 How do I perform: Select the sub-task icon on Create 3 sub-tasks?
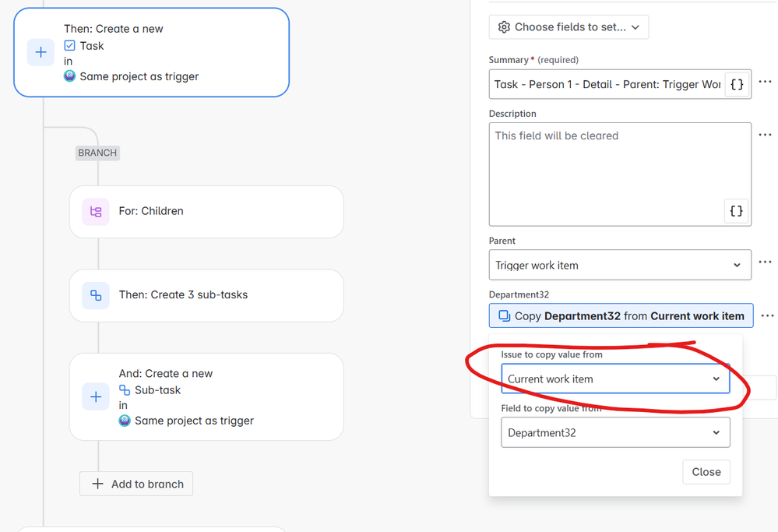click(x=94, y=296)
